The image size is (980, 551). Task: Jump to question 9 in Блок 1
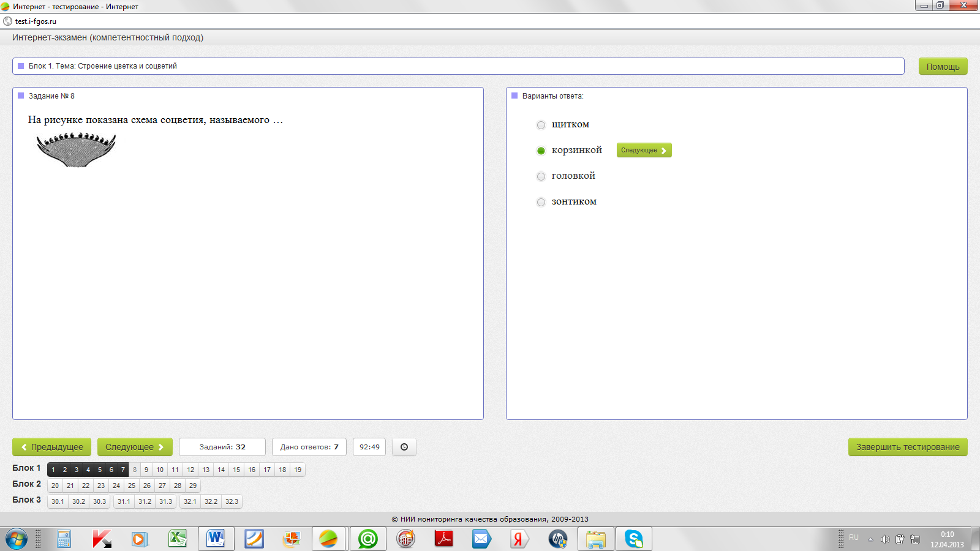pyautogui.click(x=146, y=470)
